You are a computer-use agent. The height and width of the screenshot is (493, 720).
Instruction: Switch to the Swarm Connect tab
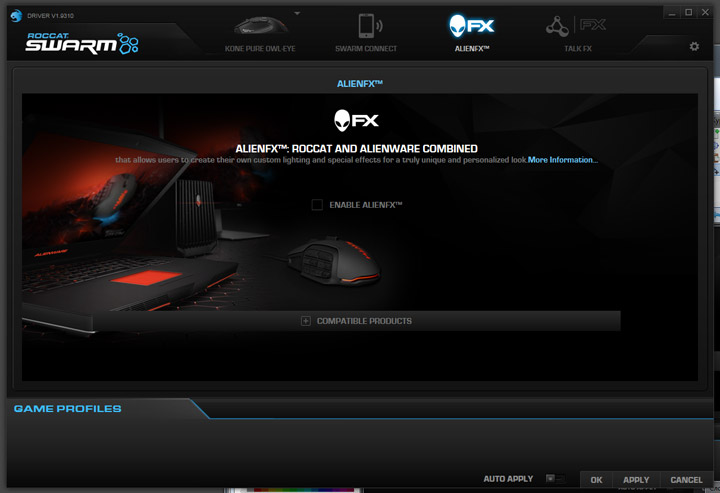tap(366, 33)
